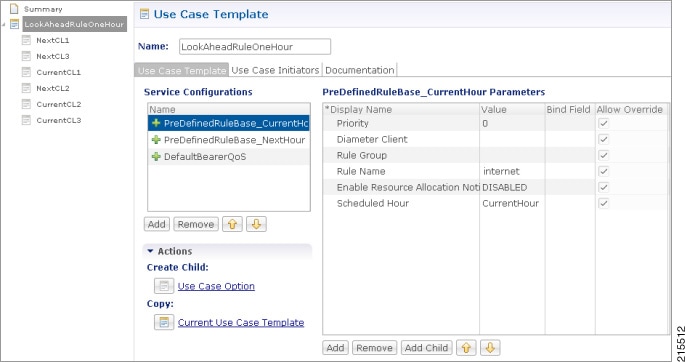
Task: Click the Current Use Case Template copy icon
Action: coord(164,323)
